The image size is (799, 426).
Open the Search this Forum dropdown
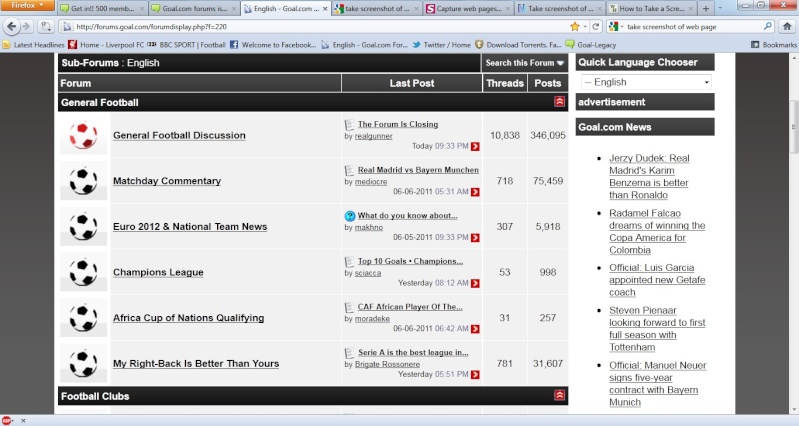coord(524,63)
